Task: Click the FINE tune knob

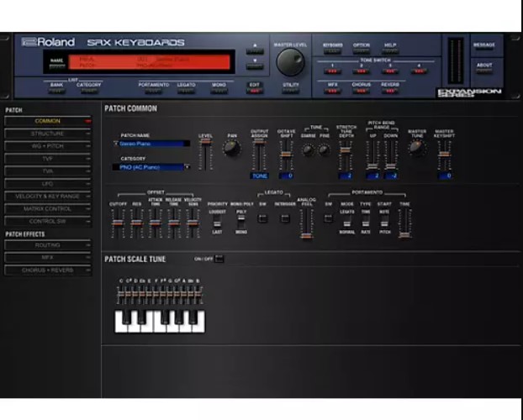Action: tap(325, 150)
